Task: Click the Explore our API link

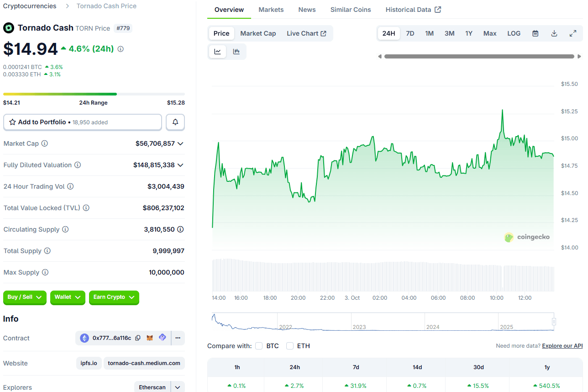Action: click(x=562, y=346)
